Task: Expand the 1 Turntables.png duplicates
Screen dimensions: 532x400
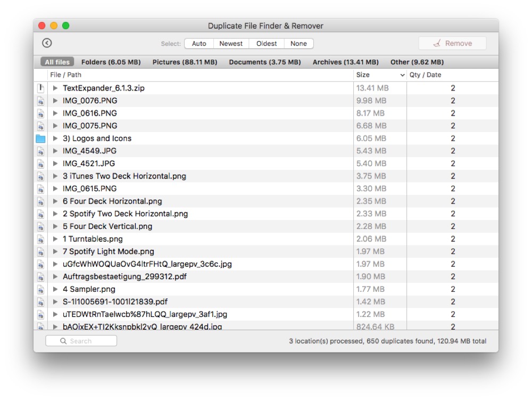Action: pos(55,239)
